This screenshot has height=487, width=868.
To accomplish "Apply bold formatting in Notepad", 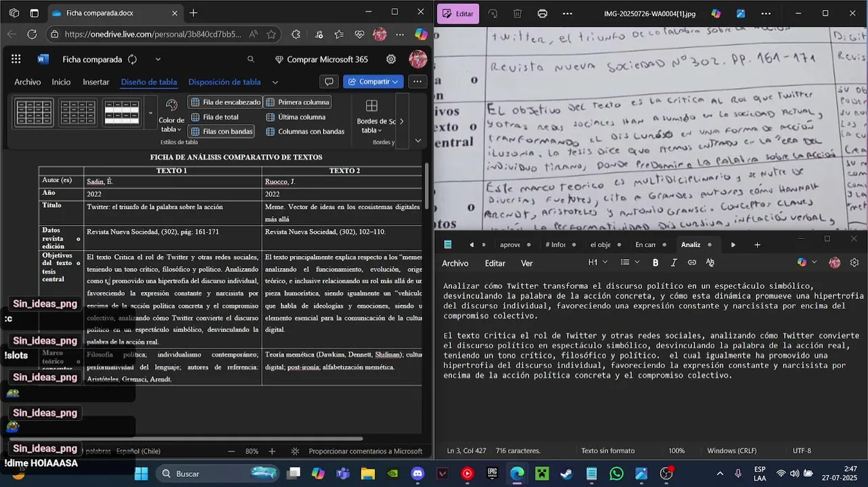I will click(x=656, y=262).
